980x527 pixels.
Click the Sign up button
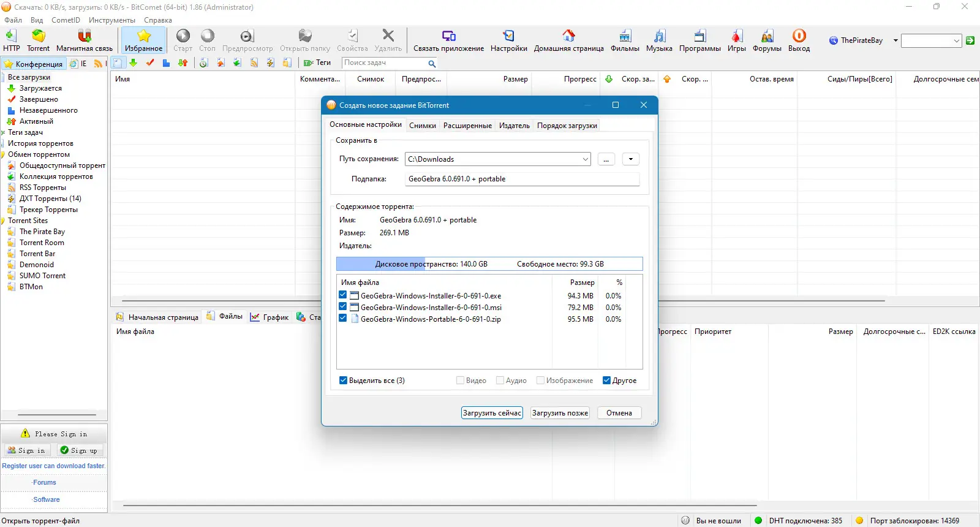click(79, 450)
